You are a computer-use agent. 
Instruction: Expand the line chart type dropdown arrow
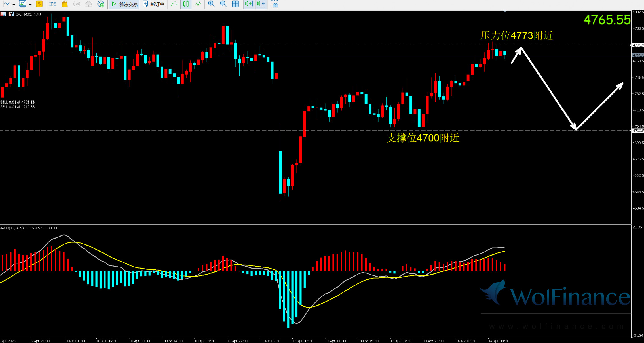(x=14, y=5)
